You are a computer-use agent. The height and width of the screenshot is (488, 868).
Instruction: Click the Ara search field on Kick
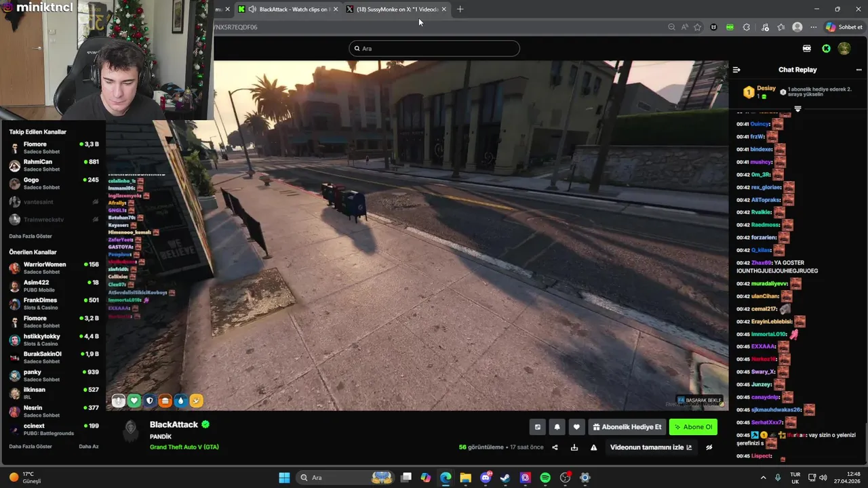tap(434, 49)
